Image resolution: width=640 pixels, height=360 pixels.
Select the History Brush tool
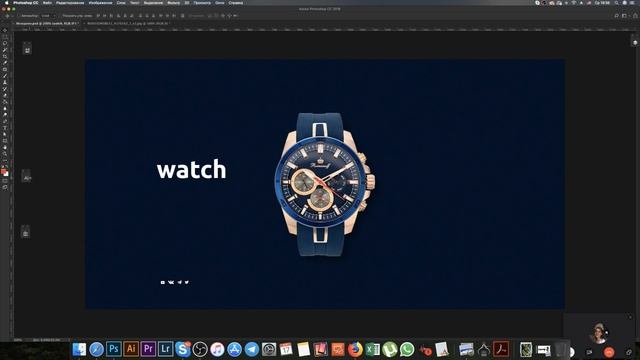coord(5,89)
